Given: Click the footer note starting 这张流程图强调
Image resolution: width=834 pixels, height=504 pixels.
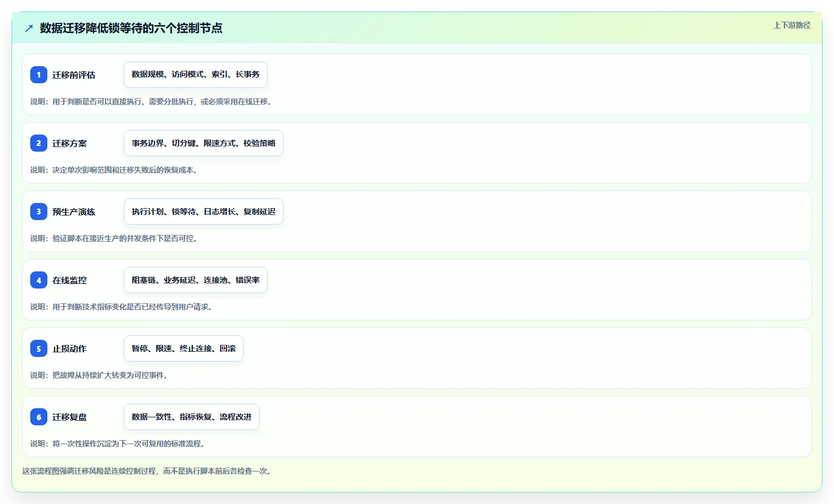Looking at the screenshot, I should 148,471.
